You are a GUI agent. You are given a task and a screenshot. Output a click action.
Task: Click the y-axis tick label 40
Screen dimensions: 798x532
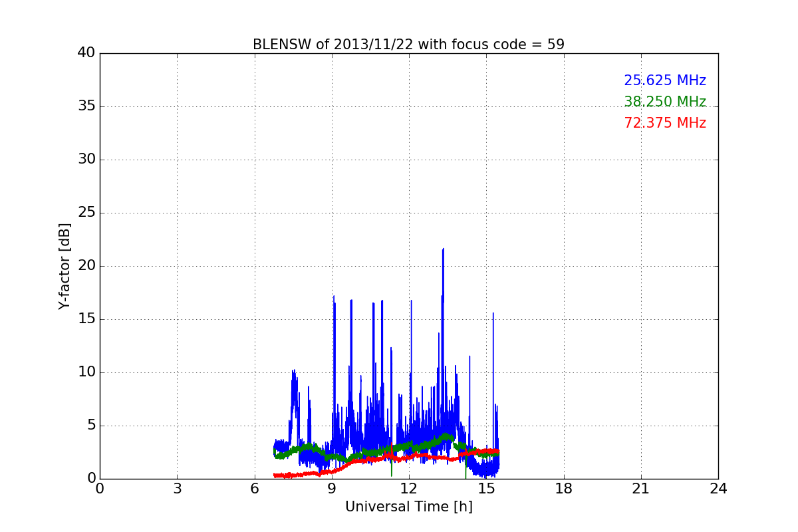click(x=86, y=53)
